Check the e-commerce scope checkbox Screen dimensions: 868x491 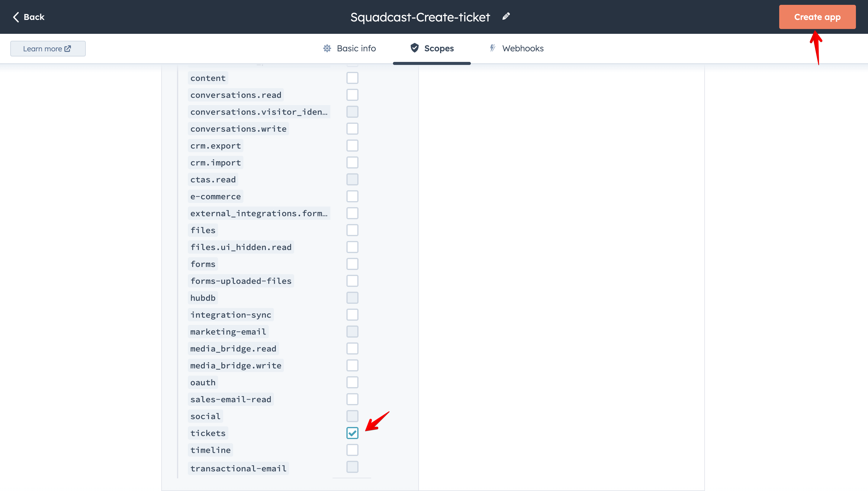(352, 197)
